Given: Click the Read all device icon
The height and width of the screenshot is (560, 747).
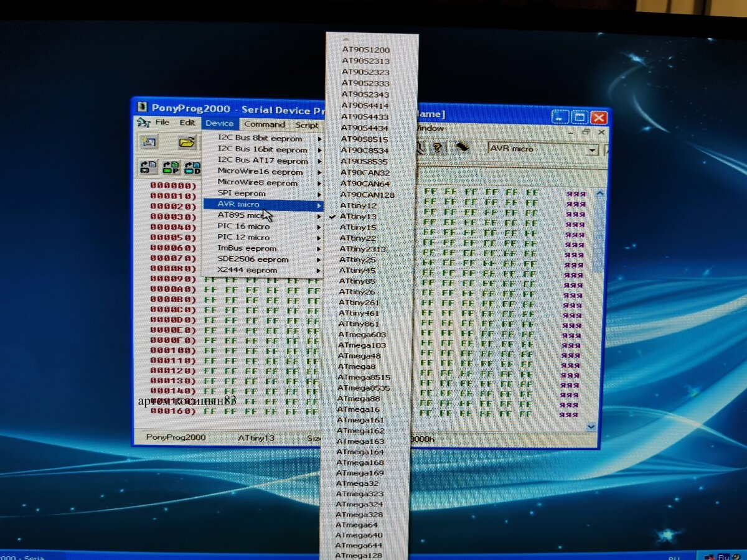Looking at the screenshot, I should point(149,167).
